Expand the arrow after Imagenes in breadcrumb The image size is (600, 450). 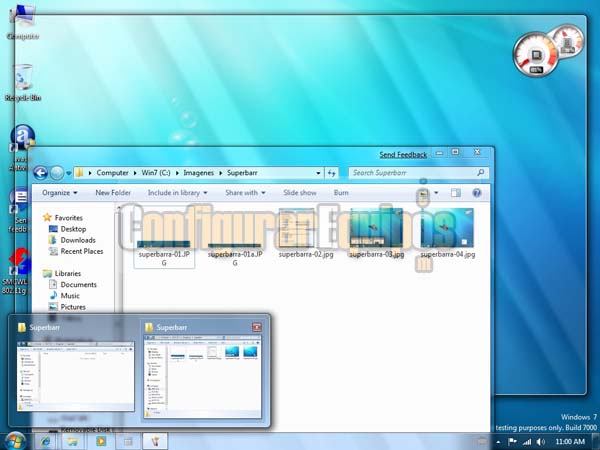221,173
